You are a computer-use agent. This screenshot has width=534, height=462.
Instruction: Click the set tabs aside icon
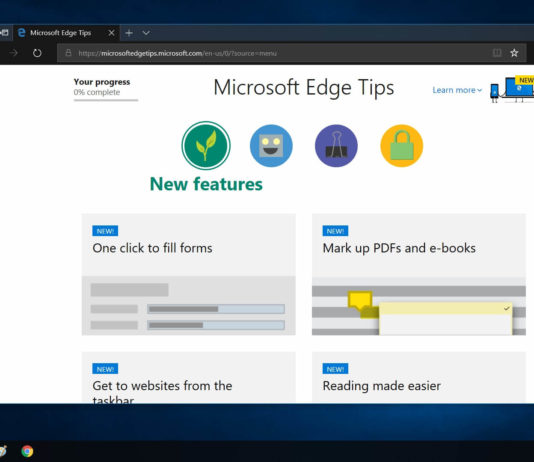(x=4, y=33)
